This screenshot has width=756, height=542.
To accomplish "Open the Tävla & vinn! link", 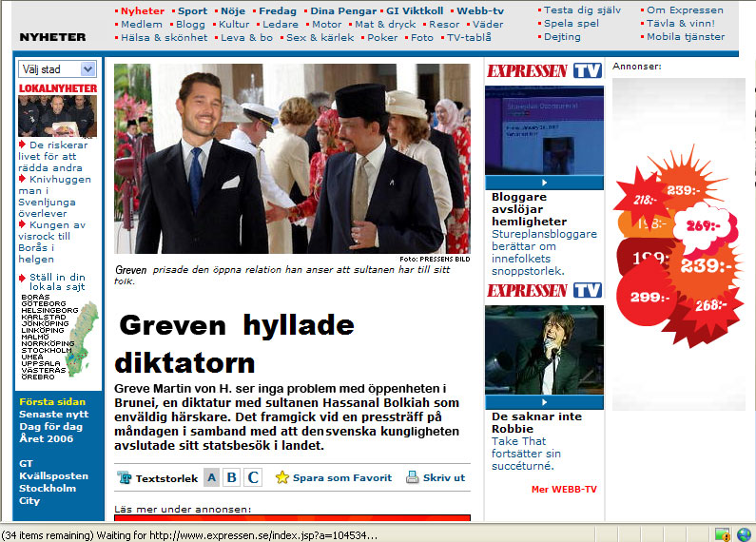I will pos(681,23).
